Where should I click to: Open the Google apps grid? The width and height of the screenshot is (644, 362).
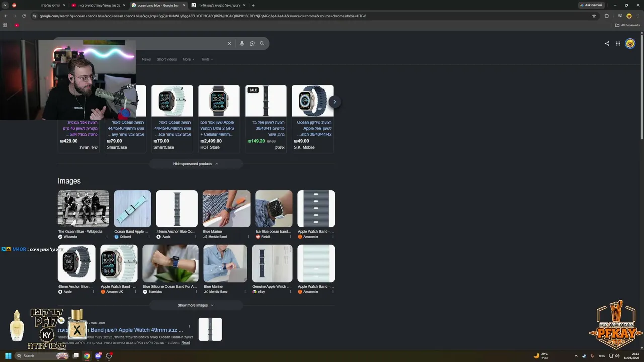pyautogui.click(x=618, y=44)
